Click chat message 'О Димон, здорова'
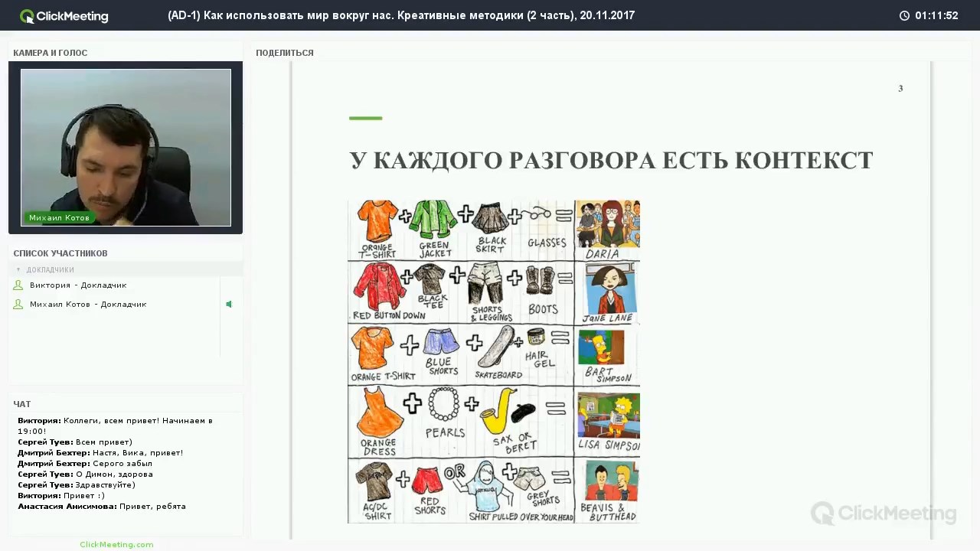980x551 pixels. pos(85,474)
